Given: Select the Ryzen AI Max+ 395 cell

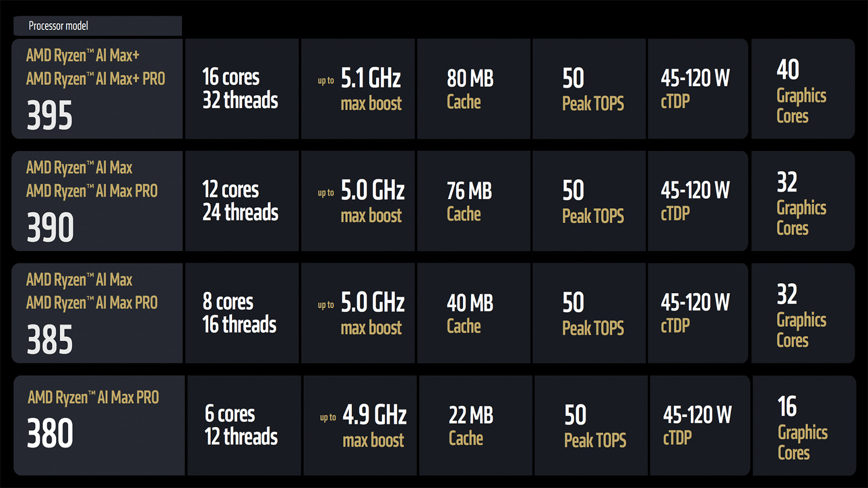Looking at the screenshot, I should [97, 89].
